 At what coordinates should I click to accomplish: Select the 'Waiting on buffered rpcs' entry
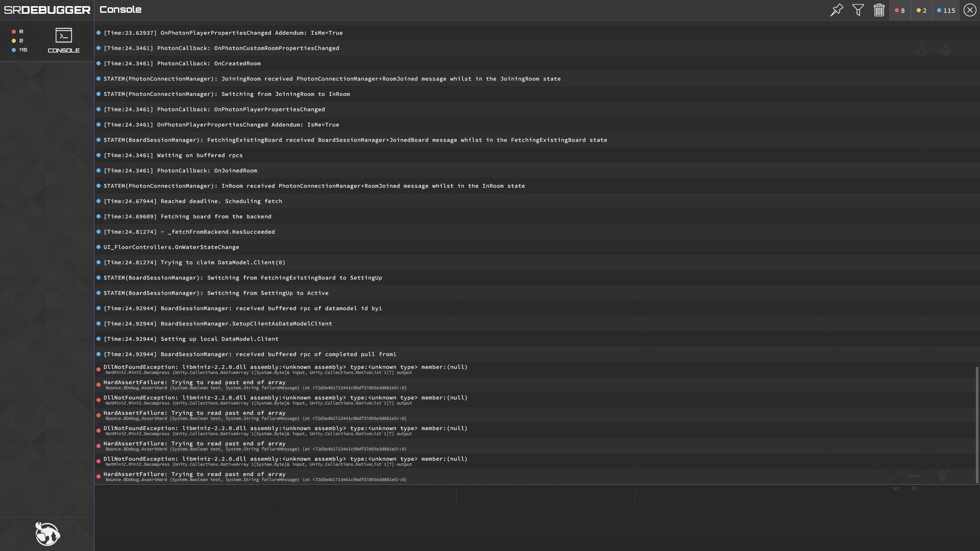click(535, 155)
